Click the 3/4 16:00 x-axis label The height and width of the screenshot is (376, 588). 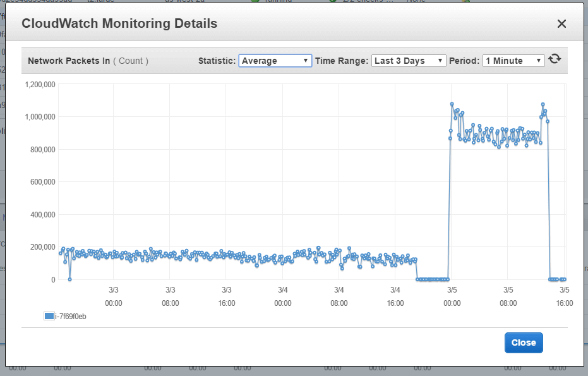point(395,296)
